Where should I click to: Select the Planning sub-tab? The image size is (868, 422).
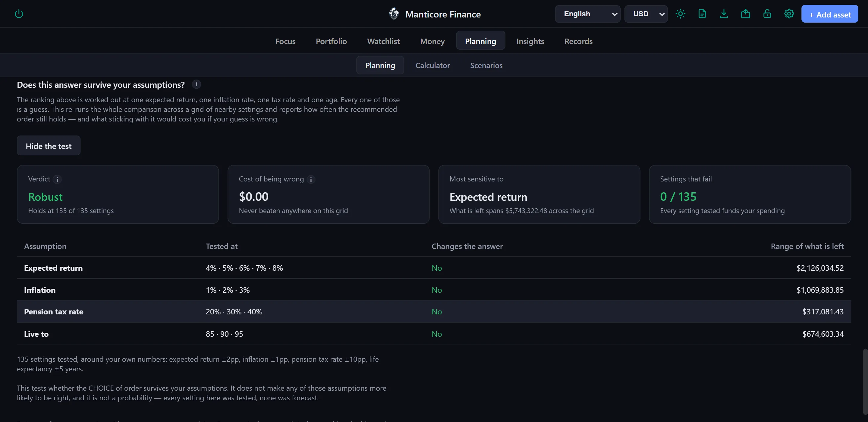pyautogui.click(x=380, y=65)
